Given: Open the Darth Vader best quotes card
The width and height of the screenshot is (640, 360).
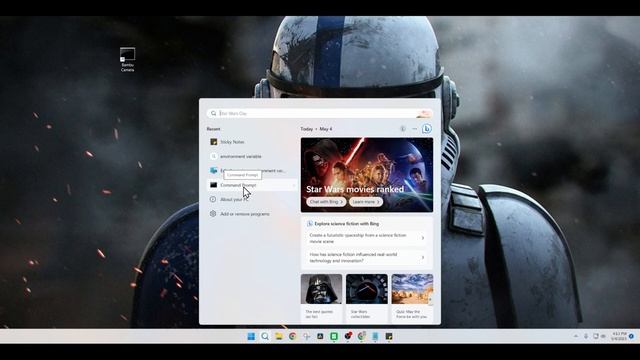Looking at the screenshot, I should pos(322,298).
